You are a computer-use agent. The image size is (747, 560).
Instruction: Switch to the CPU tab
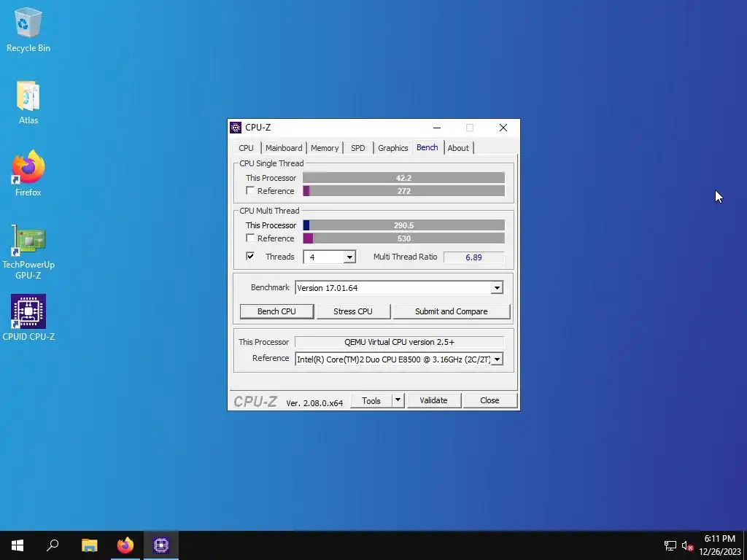[247, 148]
